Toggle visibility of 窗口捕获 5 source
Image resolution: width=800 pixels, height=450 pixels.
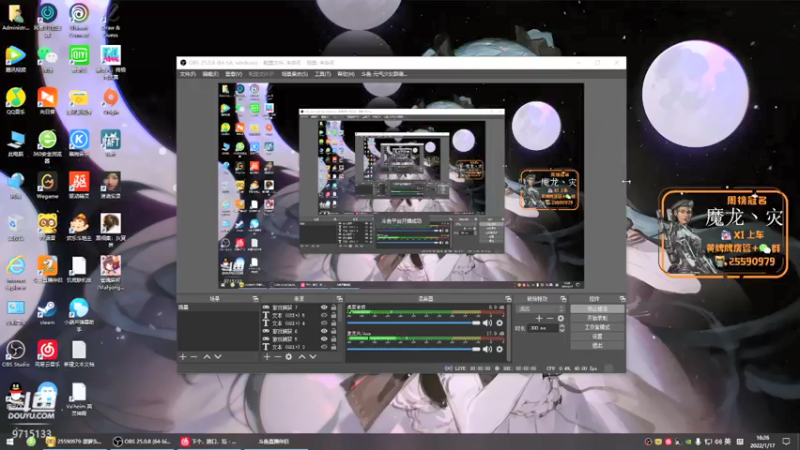pos(324,339)
